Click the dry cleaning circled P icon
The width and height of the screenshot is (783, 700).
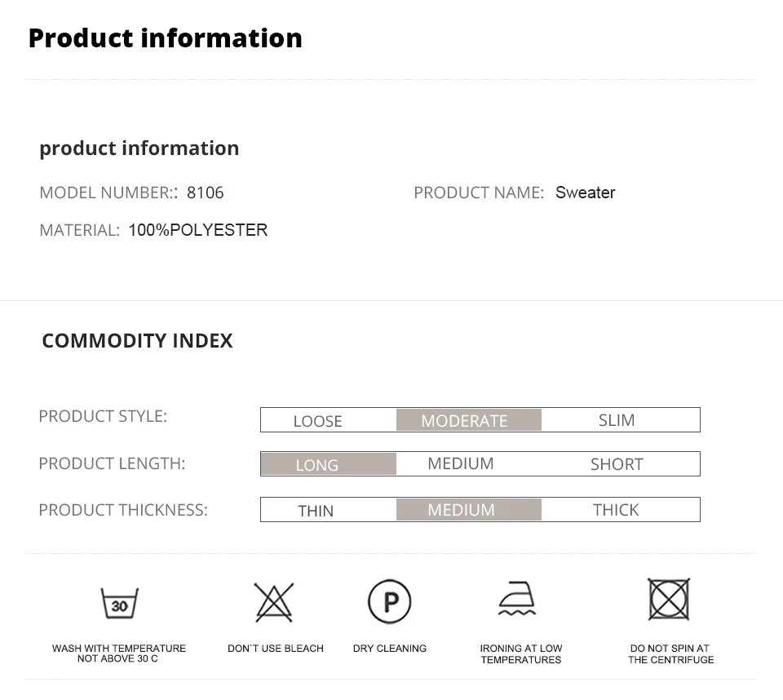pyautogui.click(x=390, y=601)
